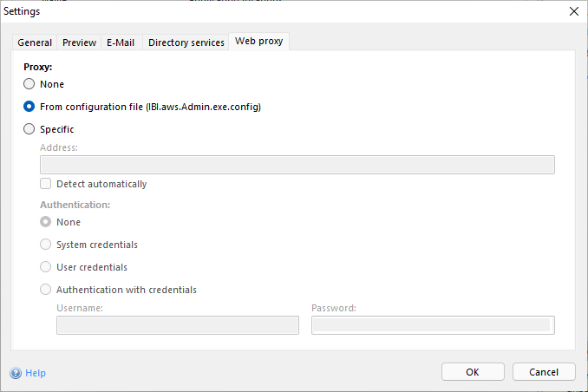Close the Settings dialog window

pos(573,11)
